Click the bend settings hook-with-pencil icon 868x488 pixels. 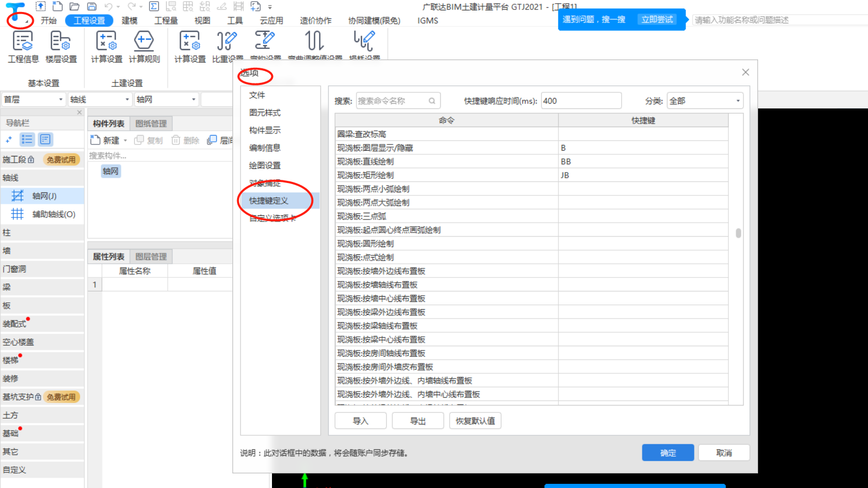click(x=265, y=41)
